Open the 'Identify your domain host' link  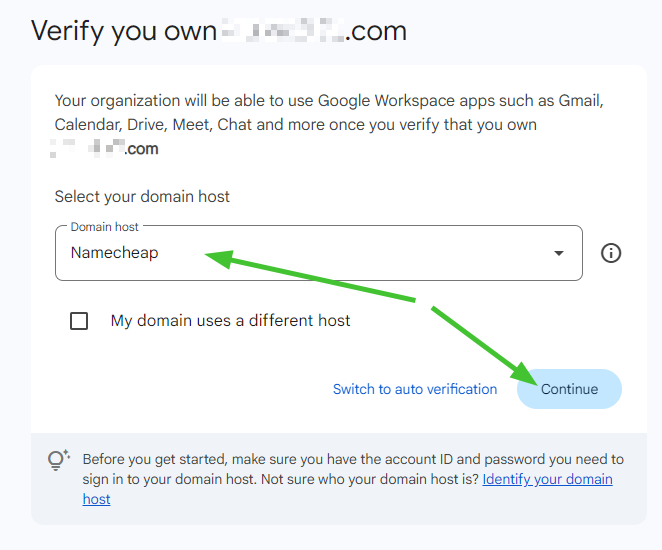pos(547,479)
